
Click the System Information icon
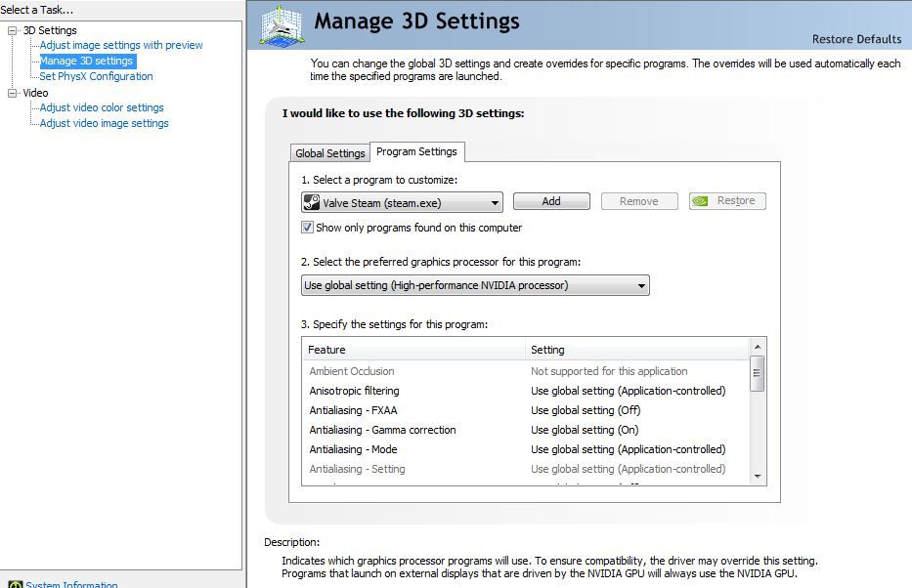pyautogui.click(x=15, y=585)
